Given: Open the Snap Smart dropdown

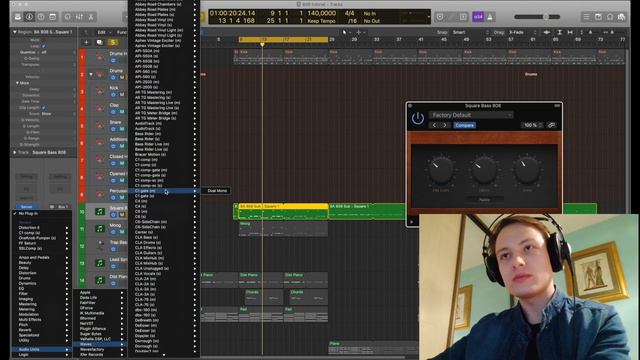Looking at the screenshot, I should 470,32.
